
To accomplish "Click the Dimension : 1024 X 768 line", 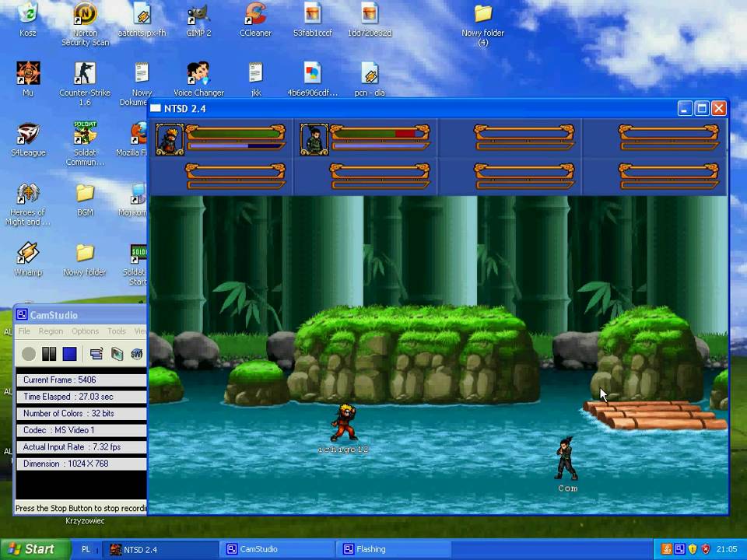I will coord(82,464).
